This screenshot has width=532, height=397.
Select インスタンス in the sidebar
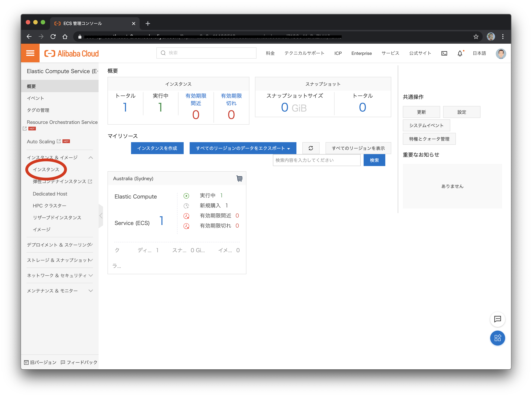coord(46,169)
